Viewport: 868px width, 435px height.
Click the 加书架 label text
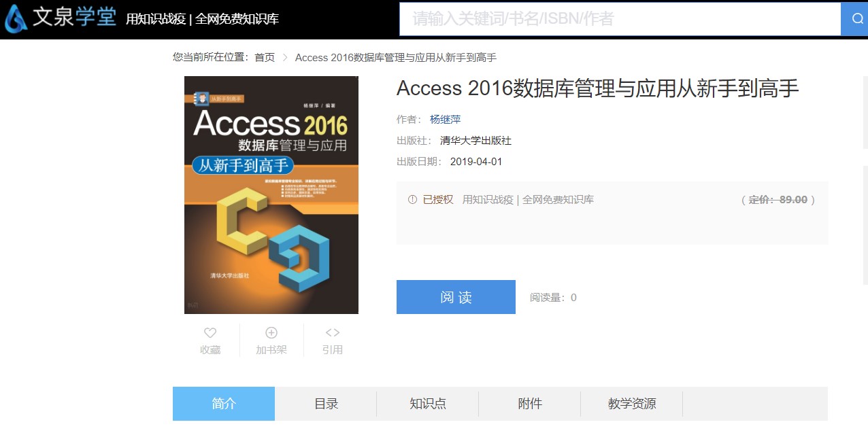click(x=271, y=350)
